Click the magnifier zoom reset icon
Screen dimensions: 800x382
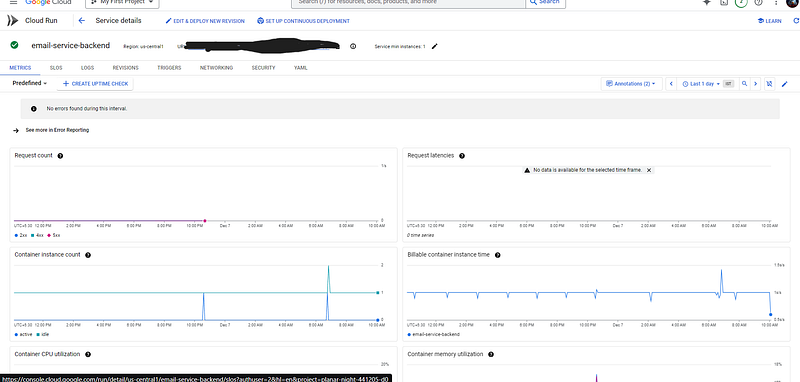[744, 84]
